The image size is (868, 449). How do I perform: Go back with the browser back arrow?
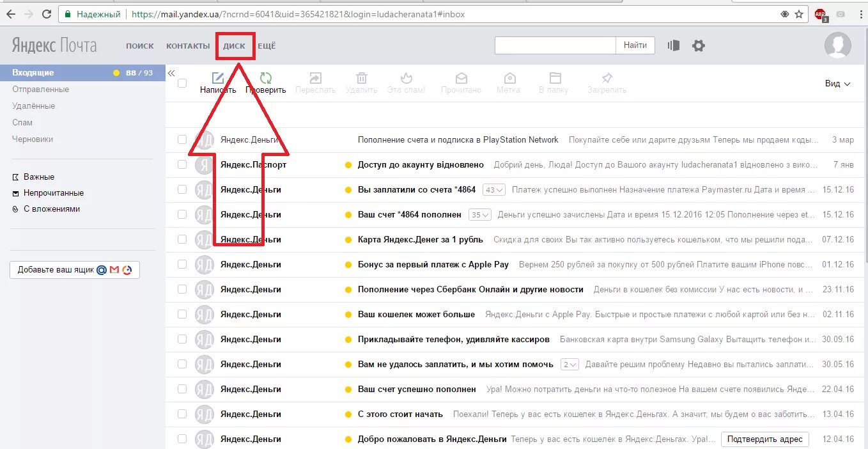(11, 14)
